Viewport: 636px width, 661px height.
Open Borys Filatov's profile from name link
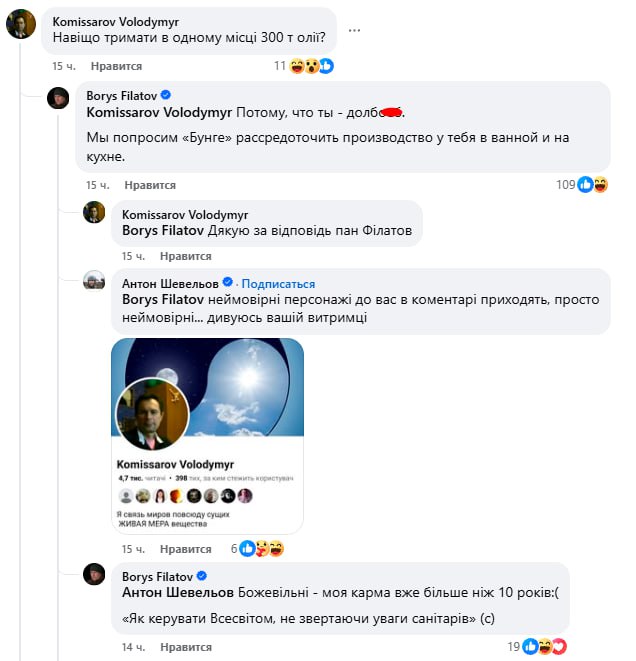[122, 97]
